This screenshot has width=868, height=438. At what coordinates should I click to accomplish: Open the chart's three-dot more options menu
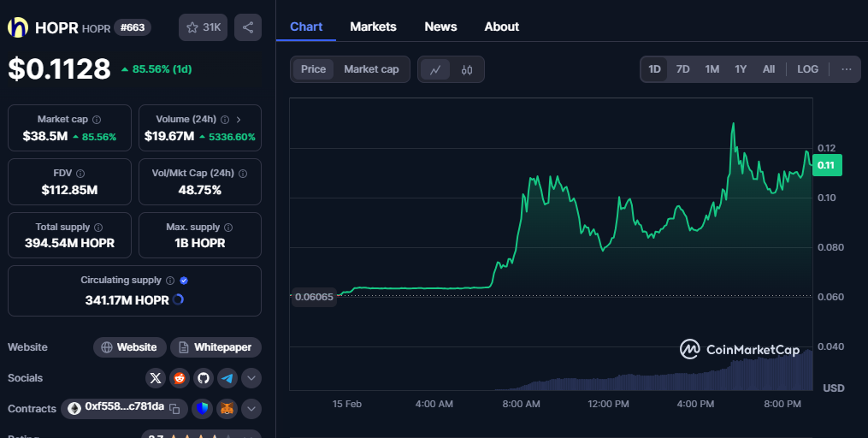[x=846, y=69]
